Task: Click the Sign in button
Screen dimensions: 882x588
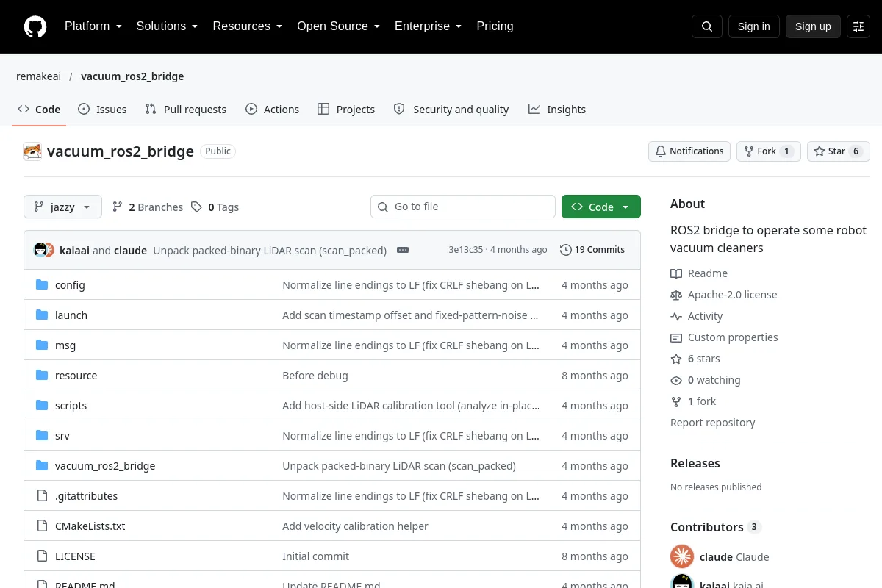Action: pyautogui.click(x=753, y=26)
